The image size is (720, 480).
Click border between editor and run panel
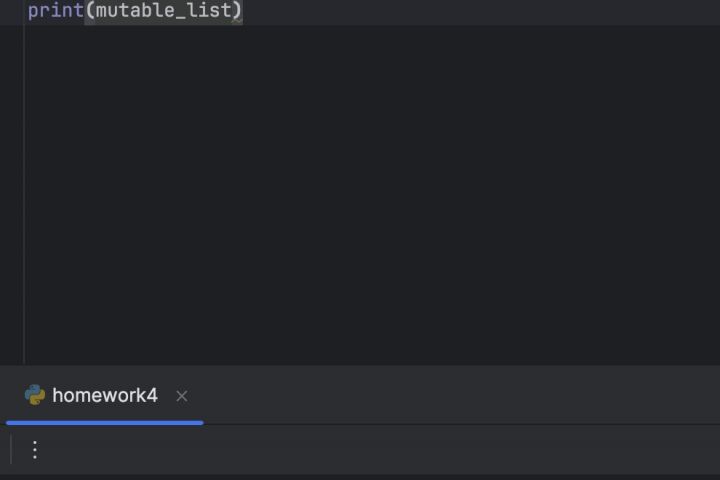(x=360, y=365)
